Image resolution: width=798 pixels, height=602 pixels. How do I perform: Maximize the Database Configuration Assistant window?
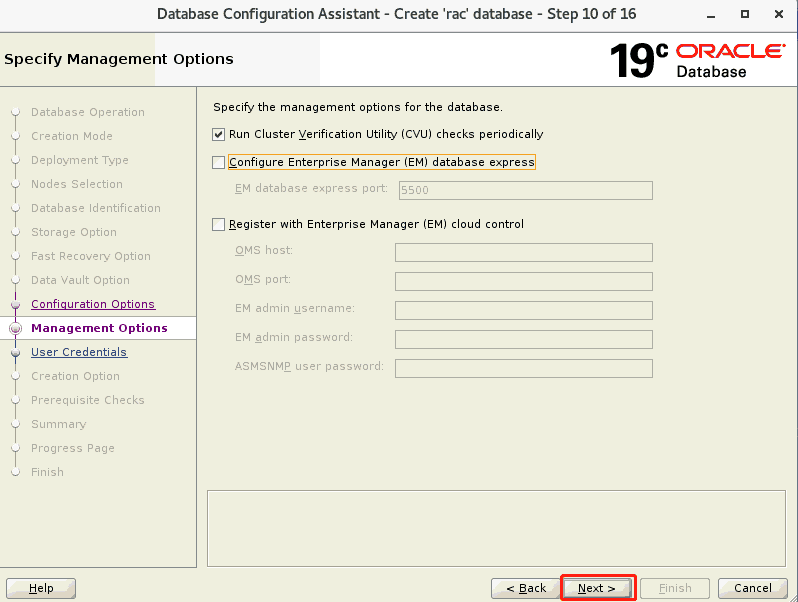(745, 14)
